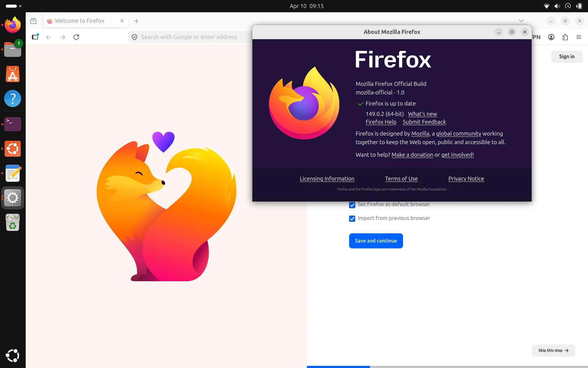Uncheck Import from previous browser

click(x=352, y=218)
